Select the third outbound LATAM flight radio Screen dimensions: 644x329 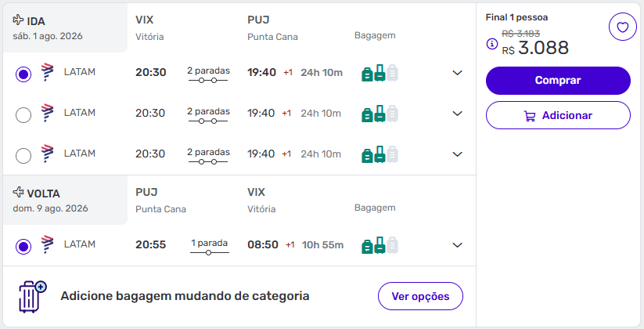[23, 156]
